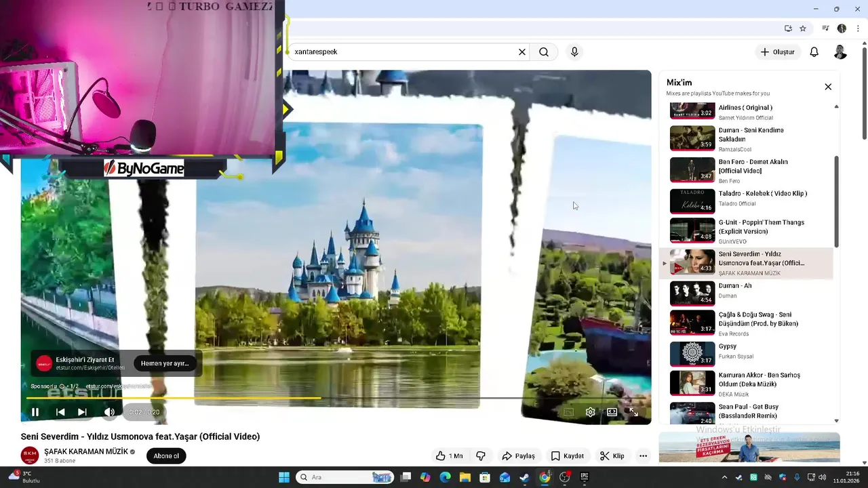
Task: Open more actions three-dot menu
Action: tap(643, 456)
